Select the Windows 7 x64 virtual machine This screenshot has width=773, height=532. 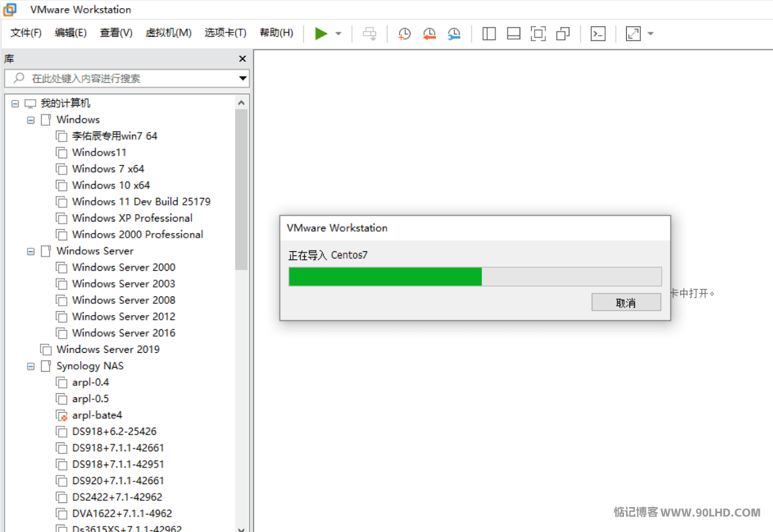point(108,169)
